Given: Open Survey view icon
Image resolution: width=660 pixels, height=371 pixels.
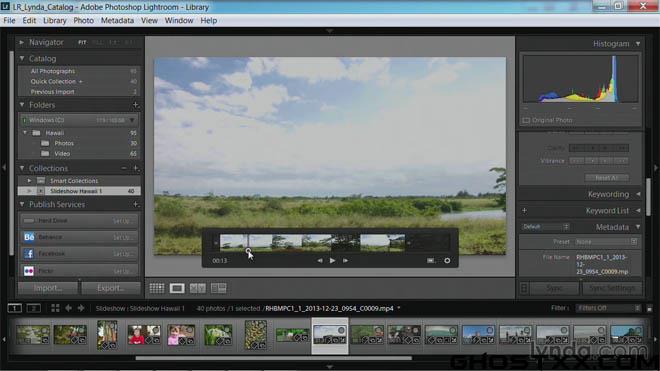Looking at the screenshot, I should (218, 288).
